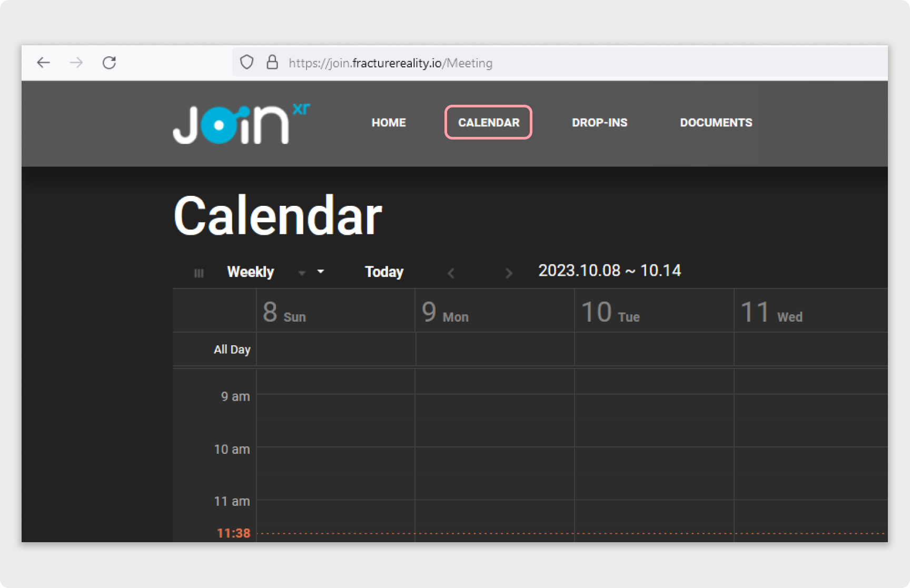Click the browser back navigation arrow
This screenshot has height=588, width=910.
[x=44, y=62]
